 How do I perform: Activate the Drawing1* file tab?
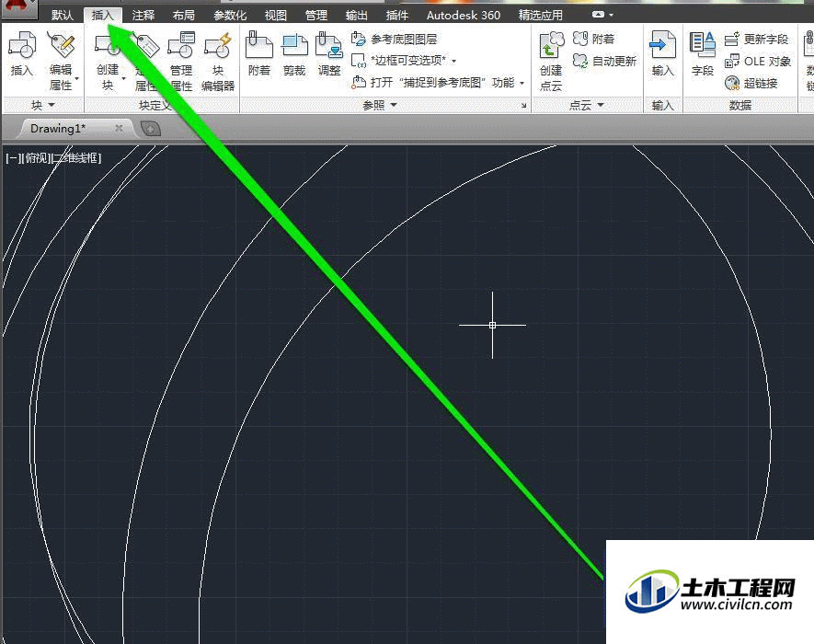coord(58,128)
